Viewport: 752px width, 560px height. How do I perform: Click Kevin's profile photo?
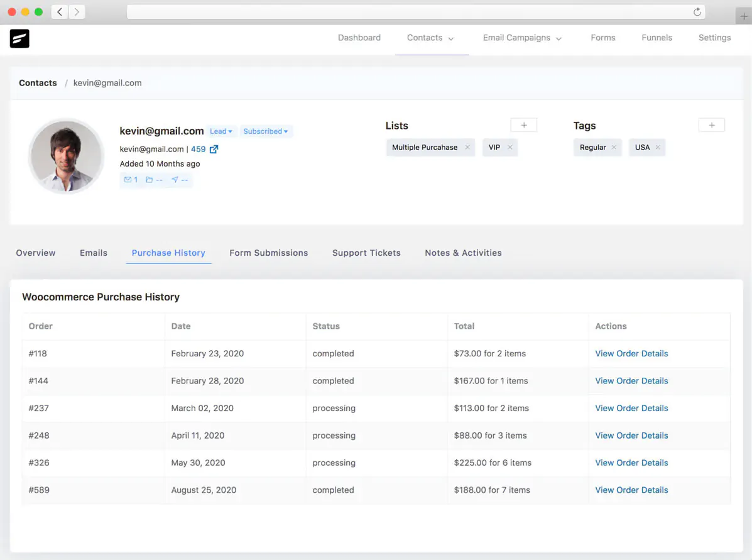click(66, 156)
